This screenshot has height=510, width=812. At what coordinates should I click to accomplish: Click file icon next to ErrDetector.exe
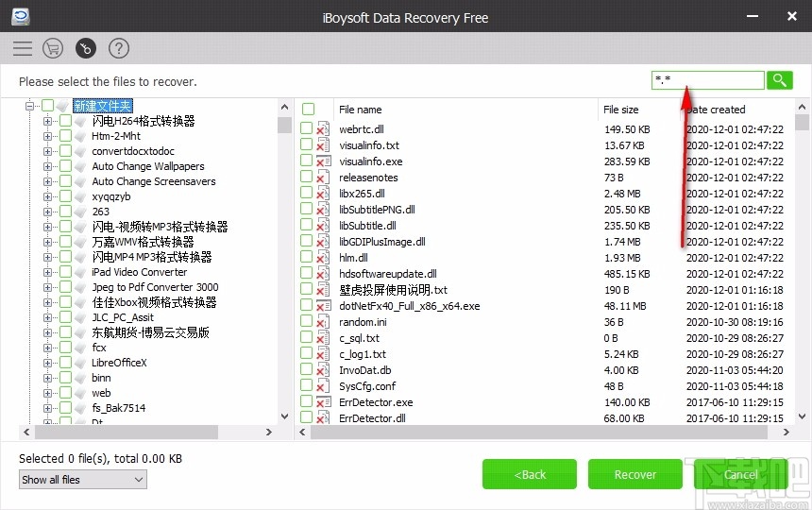[323, 401]
